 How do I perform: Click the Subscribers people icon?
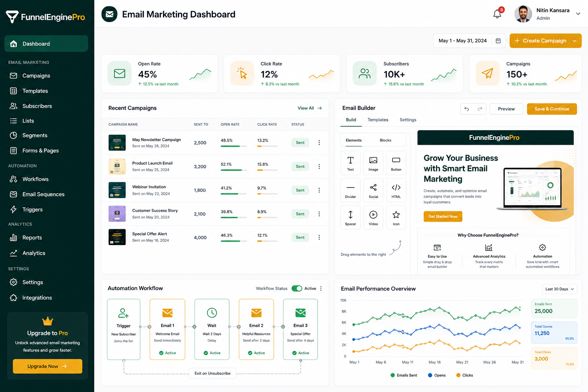365,73
